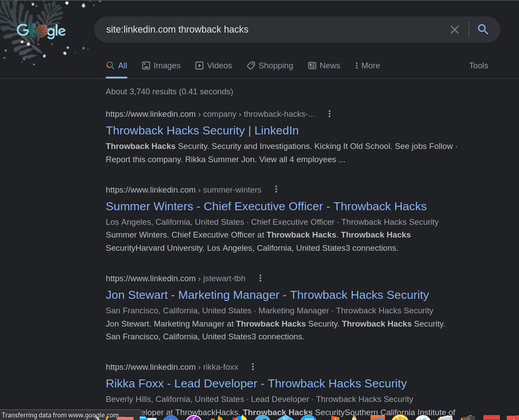This screenshot has height=420, width=519.
Task: Open Throwback Hacks Security LinkedIn link
Action: (202, 130)
